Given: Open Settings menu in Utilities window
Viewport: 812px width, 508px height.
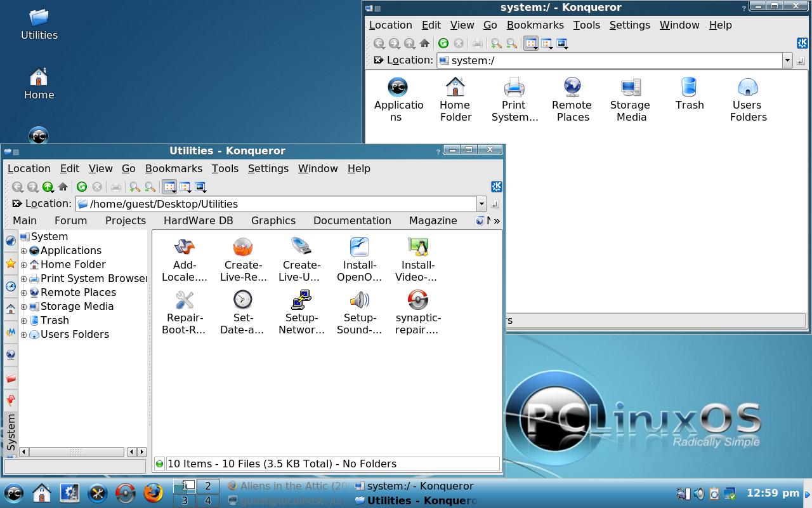Looking at the screenshot, I should [268, 168].
